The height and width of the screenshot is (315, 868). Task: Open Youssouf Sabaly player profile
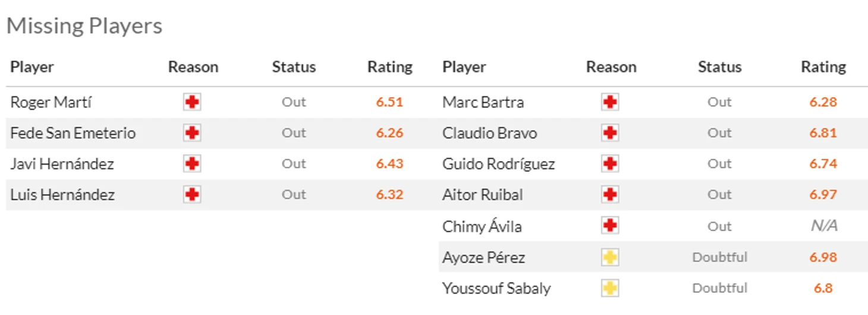pyautogui.click(x=496, y=288)
